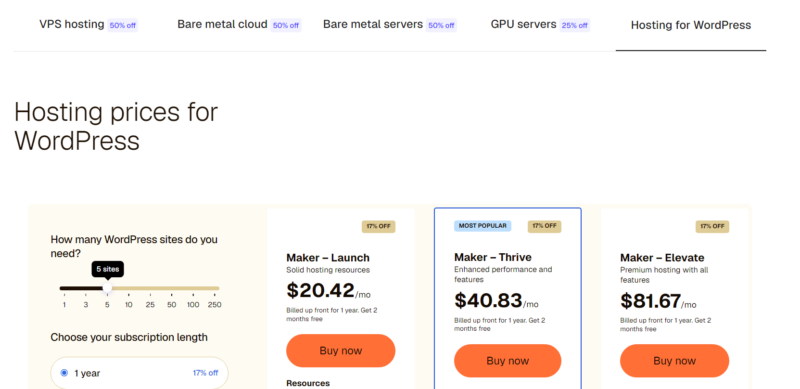Screen dimensions: 800x389
Task: Click Choose your subscription length label
Action: tap(129, 337)
